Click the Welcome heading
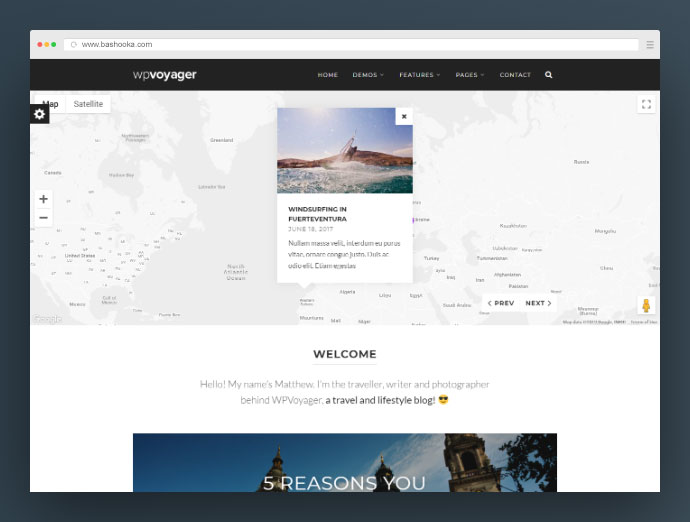The width and height of the screenshot is (690, 522). [345, 354]
